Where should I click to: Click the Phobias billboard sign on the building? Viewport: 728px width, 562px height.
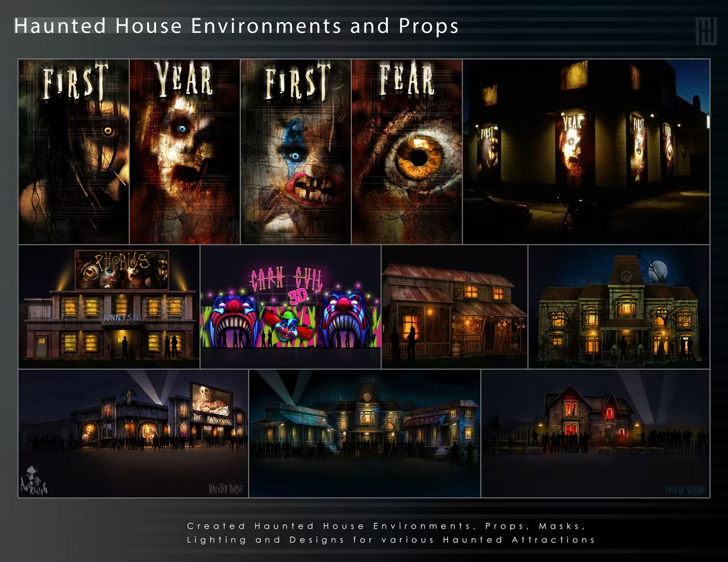click(x=122, y=269)
